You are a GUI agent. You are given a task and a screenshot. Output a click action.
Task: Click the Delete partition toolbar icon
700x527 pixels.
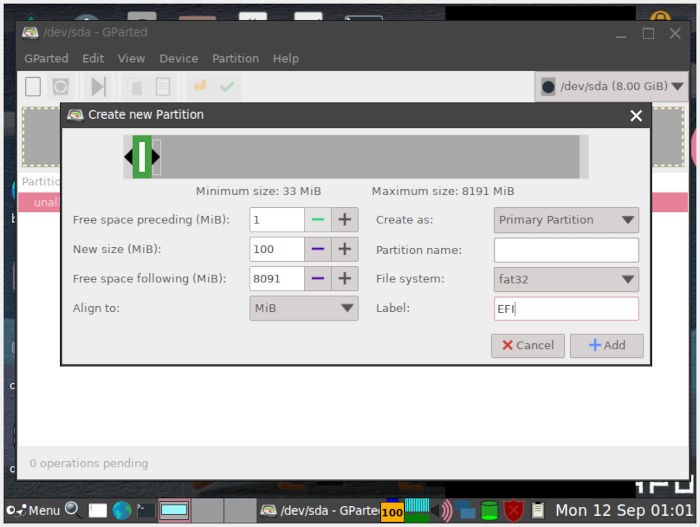[60, 86]
